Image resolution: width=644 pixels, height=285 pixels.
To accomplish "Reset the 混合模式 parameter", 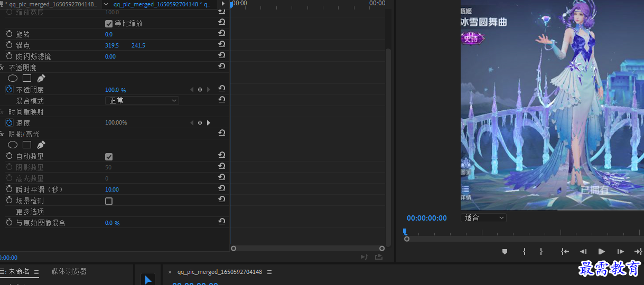I will click(x=222, y=99).
